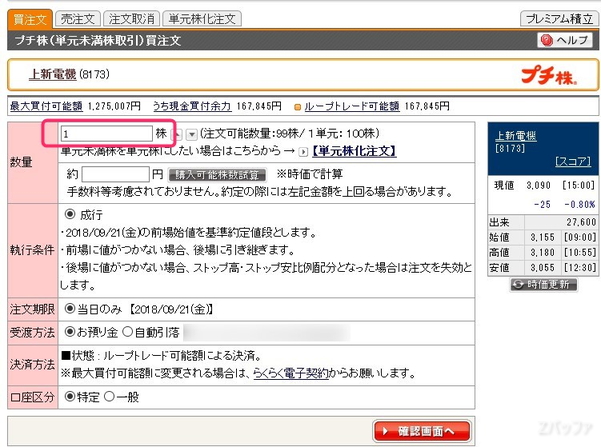This screenshot has height=447, width=601.
Task: Click the orange icon before ループトレード可能額
Action: tap(297, 107)
